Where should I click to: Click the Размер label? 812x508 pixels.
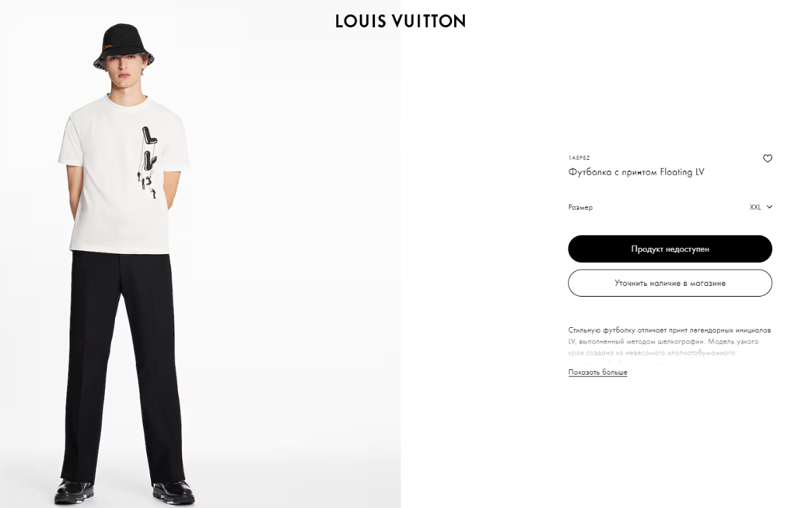tap(581, 207)
